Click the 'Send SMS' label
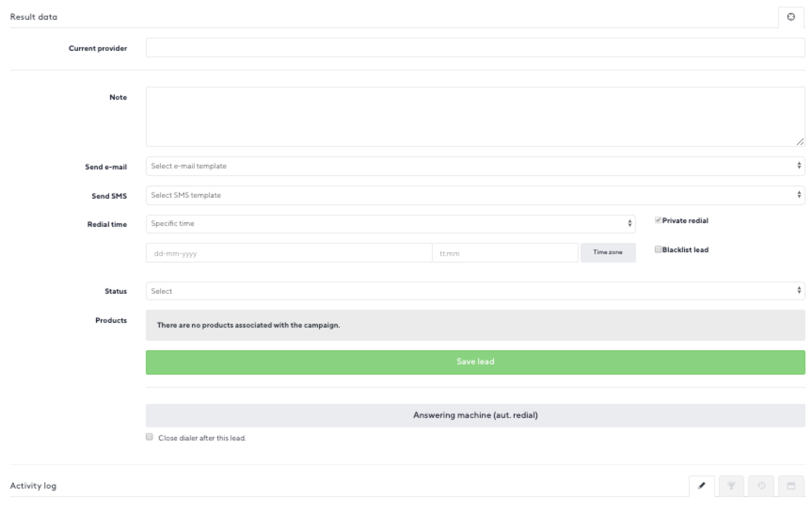812x514 pixels. tap(109, 196)
